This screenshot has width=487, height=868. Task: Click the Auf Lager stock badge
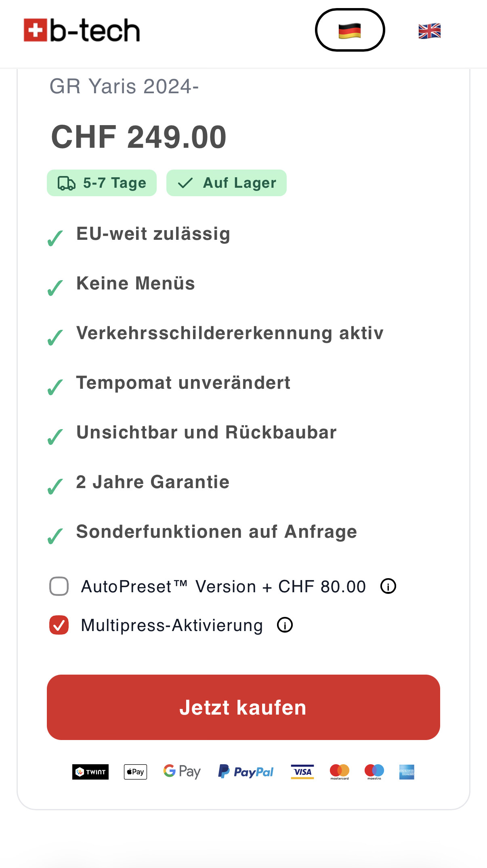227,183
